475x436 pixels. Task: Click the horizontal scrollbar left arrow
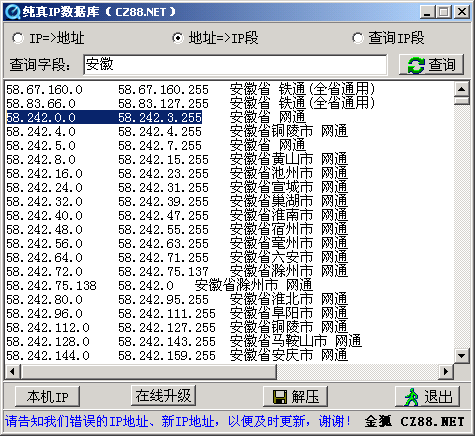point(13,371)
